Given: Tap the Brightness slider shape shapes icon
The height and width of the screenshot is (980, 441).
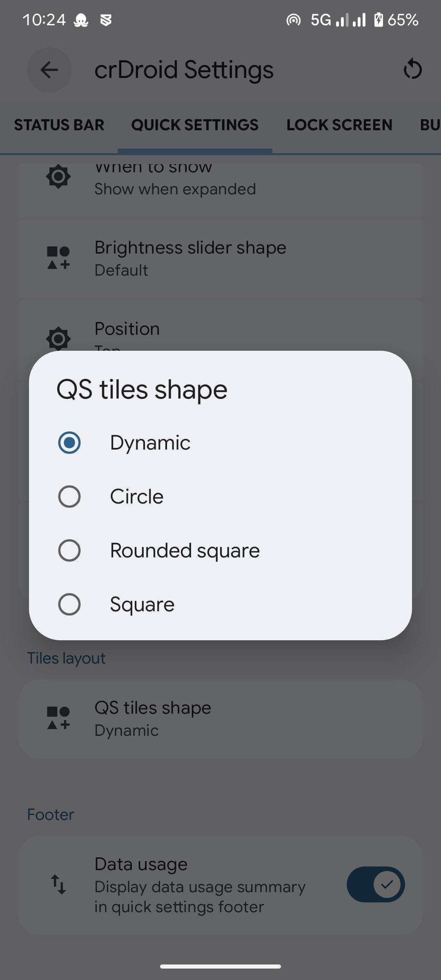Looking at the screenshot, I should tap(58, 258).
